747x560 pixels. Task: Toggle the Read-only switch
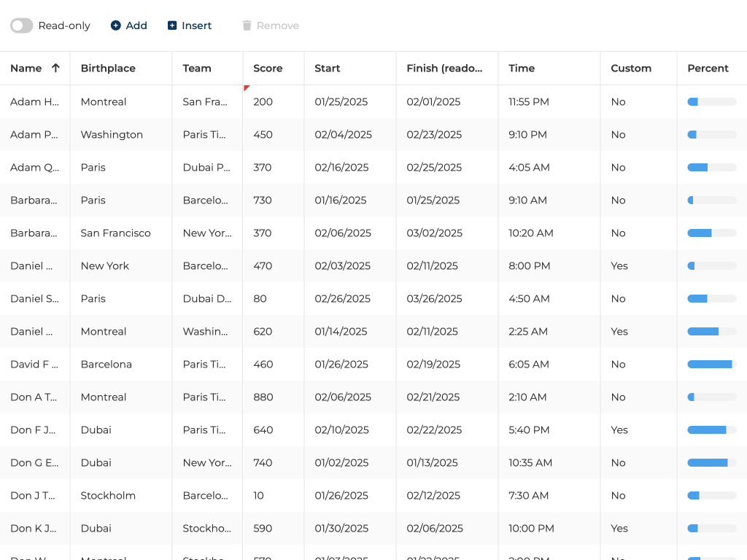click(x=22, y=26)
